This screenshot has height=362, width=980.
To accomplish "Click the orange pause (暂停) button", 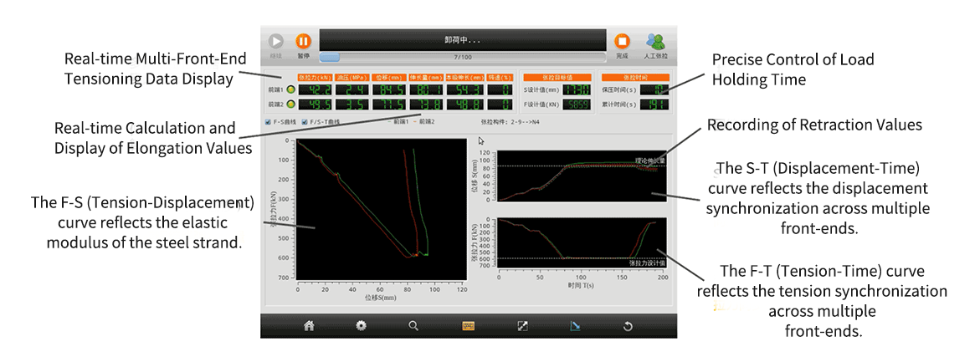I will (x=303, y=42).
